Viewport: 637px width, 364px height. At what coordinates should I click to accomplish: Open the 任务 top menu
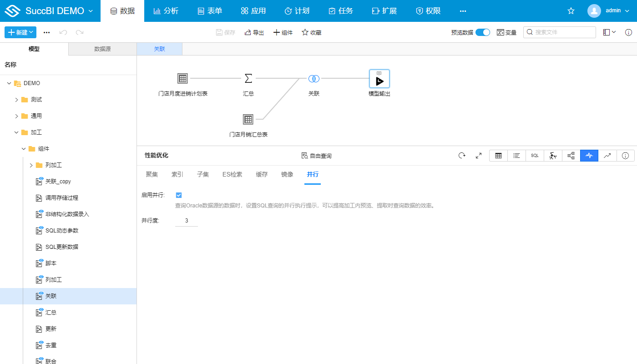341,11
